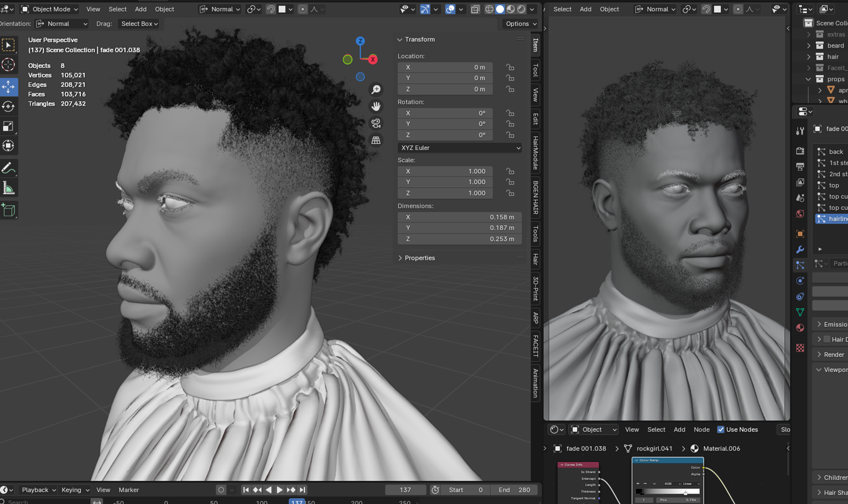Open the World properties tab
This screenshot has width=848, height=504.
800,214
